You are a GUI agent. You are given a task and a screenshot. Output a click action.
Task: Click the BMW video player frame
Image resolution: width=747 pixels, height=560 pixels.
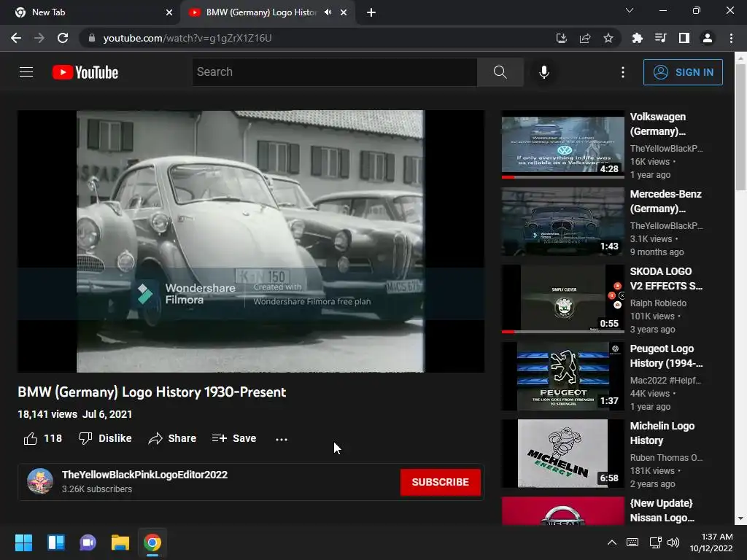pyautogui.click(x=251, y=241)
